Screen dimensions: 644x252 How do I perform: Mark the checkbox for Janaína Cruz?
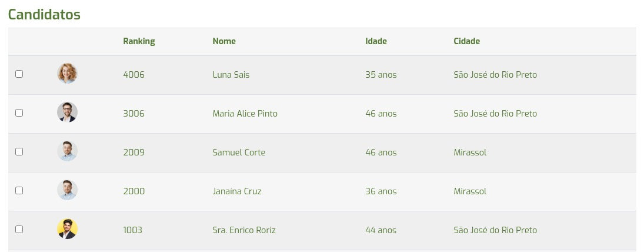tap(19, 190)
